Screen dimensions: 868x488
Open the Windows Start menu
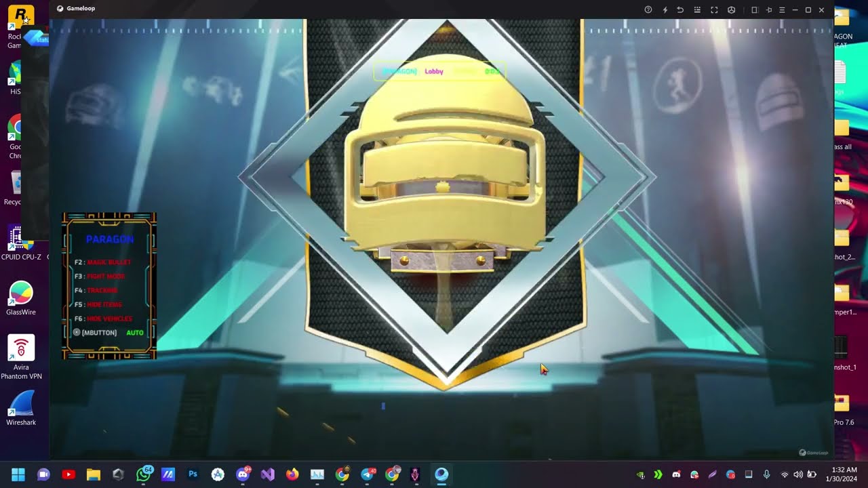pyautogui.click(x=18, y=474)
